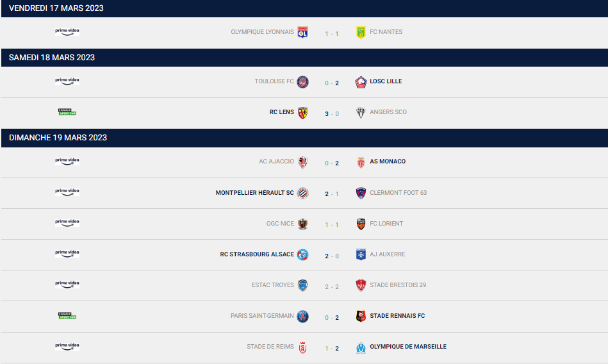This screenshot has height=364, width=608.
Task: Click the Olympique Lyonnais club crest
Action: (x=302, y=32)
